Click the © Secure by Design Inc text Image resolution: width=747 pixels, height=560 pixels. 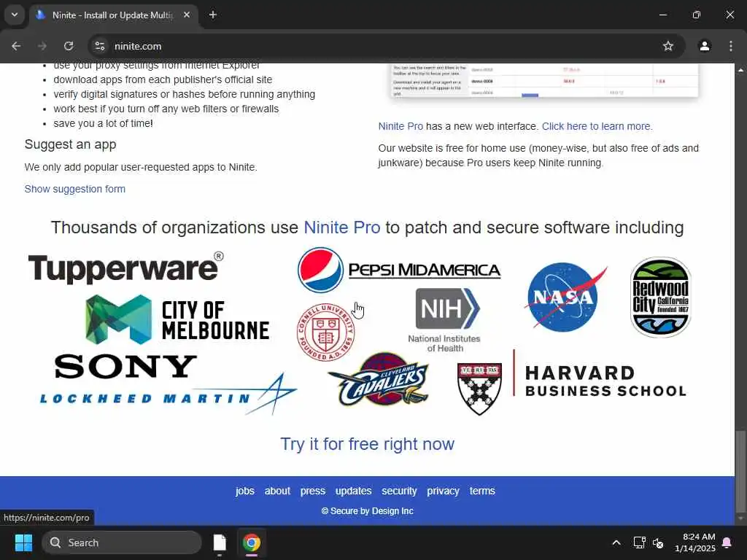(x=368, y=511)
